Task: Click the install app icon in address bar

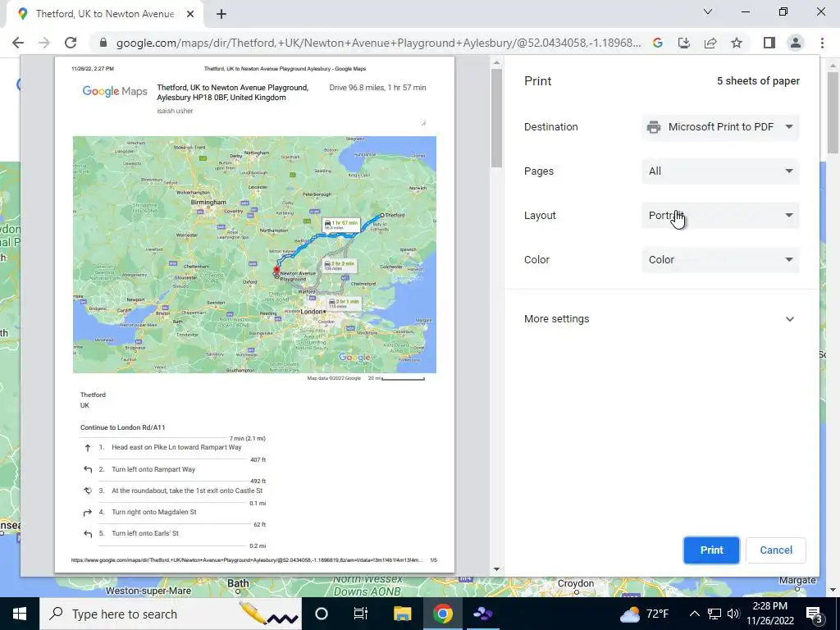Action: click(x=684, y=43)
